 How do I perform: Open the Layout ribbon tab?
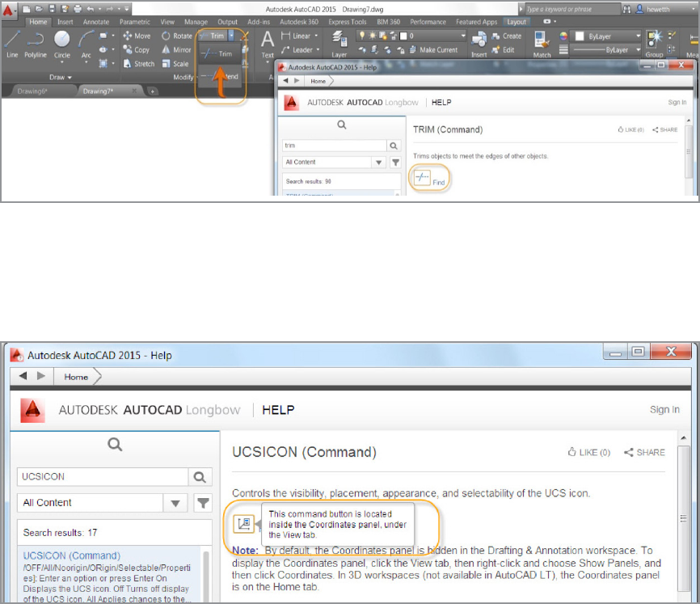pyautogui.click(x=517, y=22)
